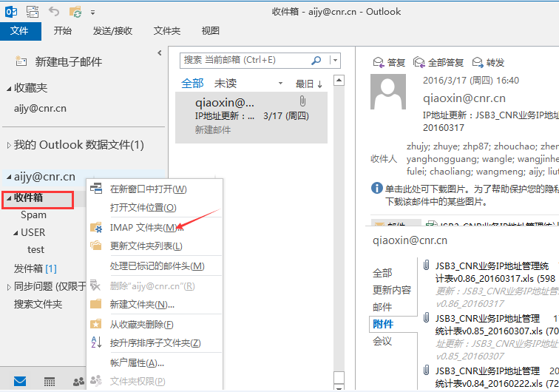
Task: Switch to Calendar view icon in bottom bar
Action: pyautogui.click(x=50, y=382)
